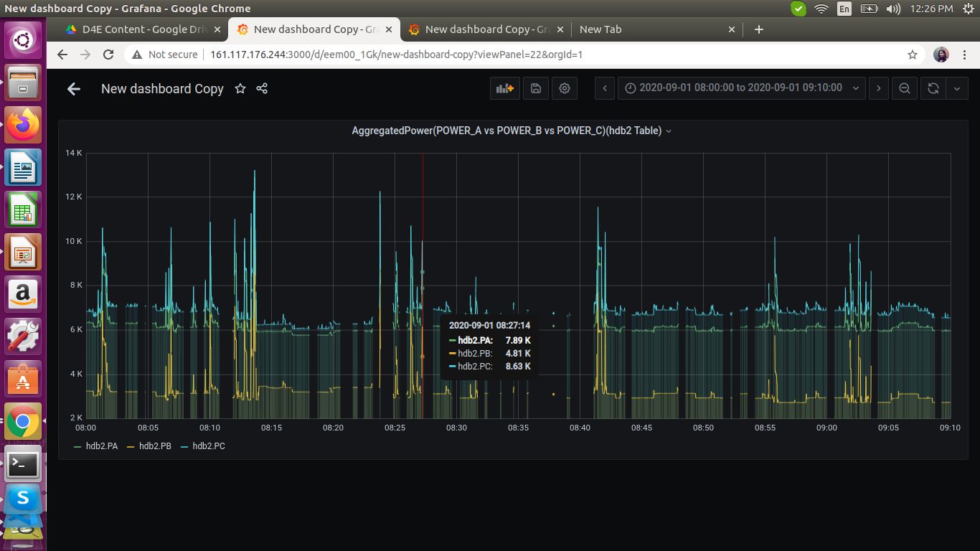Open dashboard settings gear icon
The height and width of the screenshot is (551, 980).
tap(565, 88)
